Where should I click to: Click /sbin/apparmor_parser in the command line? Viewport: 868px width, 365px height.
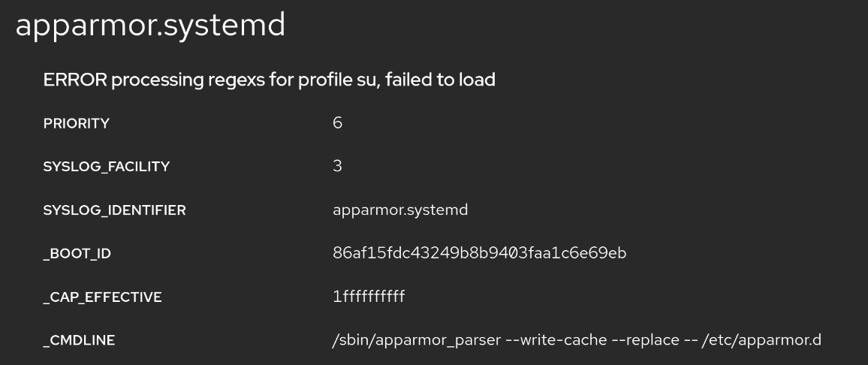(416, 340)
